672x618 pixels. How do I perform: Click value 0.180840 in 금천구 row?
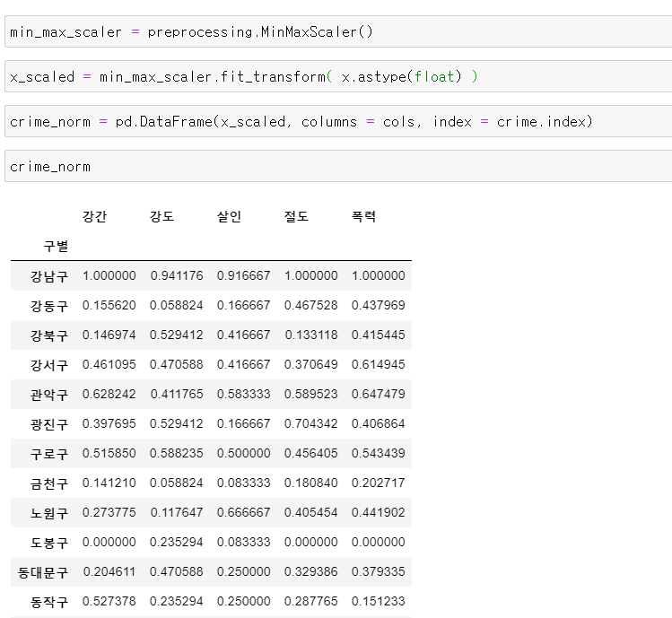[x=311, y=483]
